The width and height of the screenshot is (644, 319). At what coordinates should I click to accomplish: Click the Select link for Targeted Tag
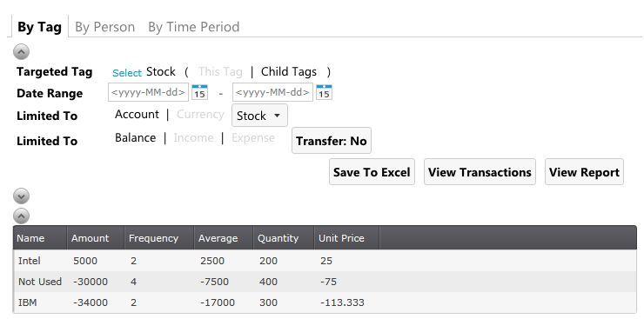click(x=127, y=73)
